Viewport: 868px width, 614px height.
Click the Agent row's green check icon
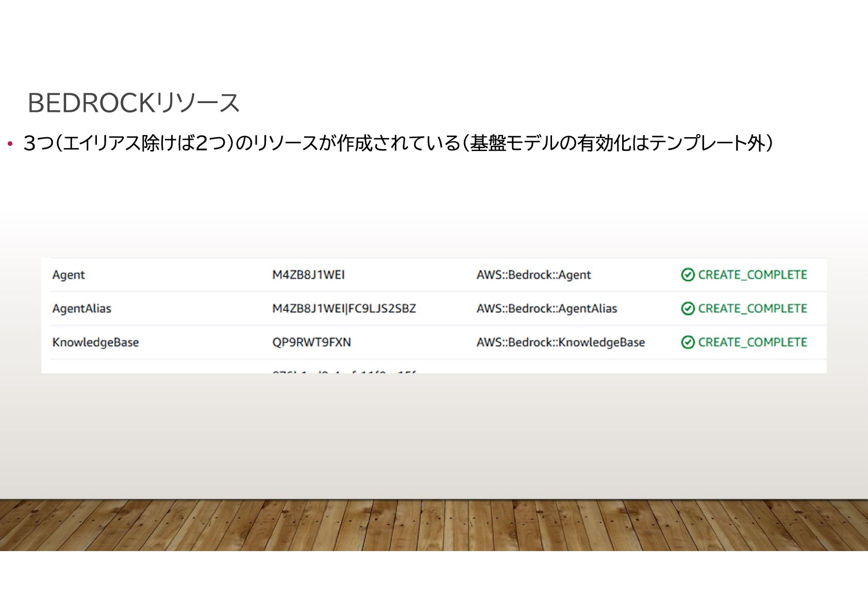click(x=688, y=275)
